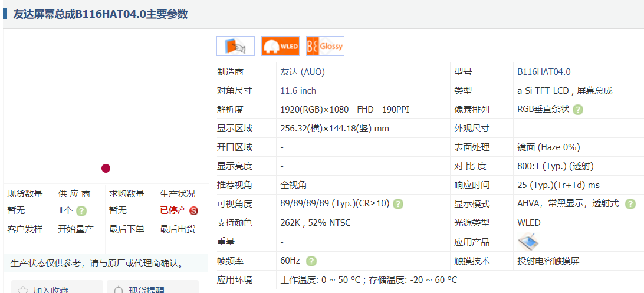The width and height of the screenshot is (644, 293).
Task: Click the 求购数量 header cell
Action: click(126, 194)
